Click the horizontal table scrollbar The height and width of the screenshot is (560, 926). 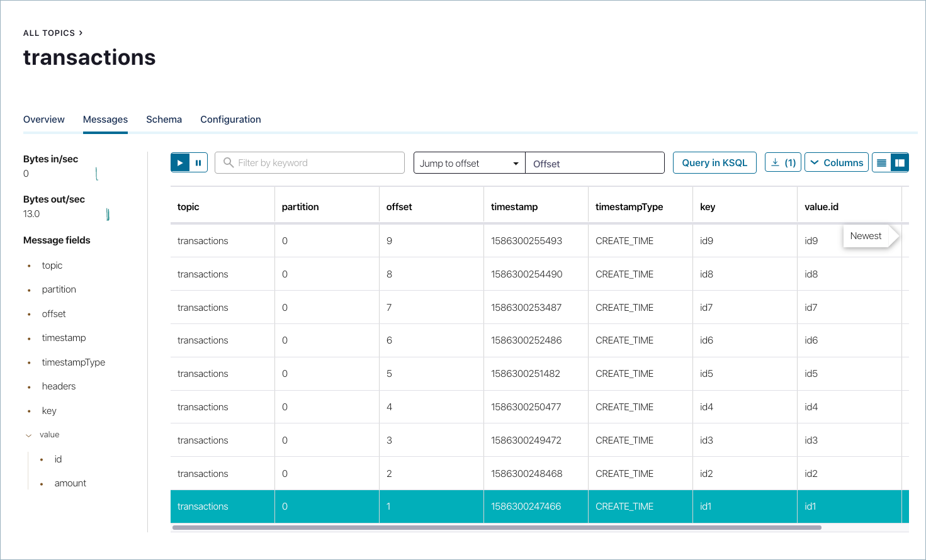496,528
